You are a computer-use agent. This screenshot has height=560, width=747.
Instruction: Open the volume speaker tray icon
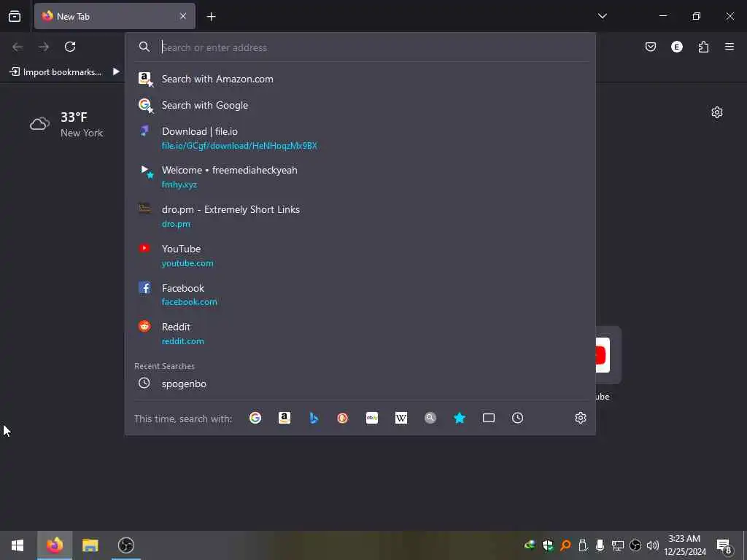(653, 545)
